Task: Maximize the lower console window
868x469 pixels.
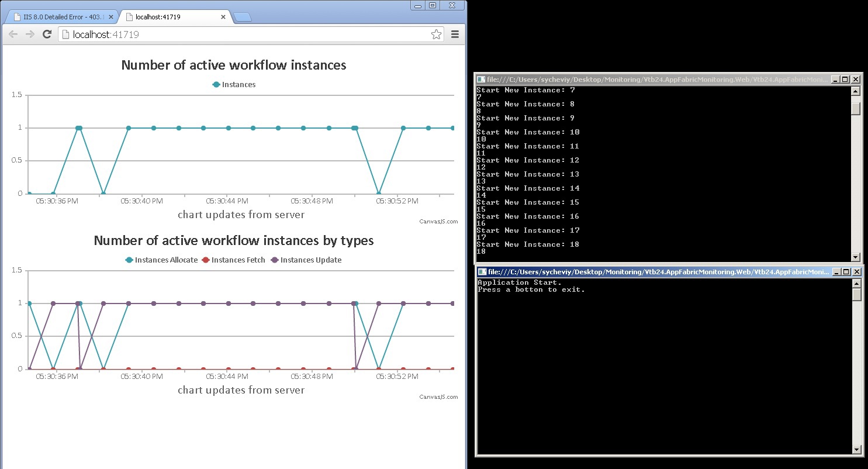Action: pos(846,272)
